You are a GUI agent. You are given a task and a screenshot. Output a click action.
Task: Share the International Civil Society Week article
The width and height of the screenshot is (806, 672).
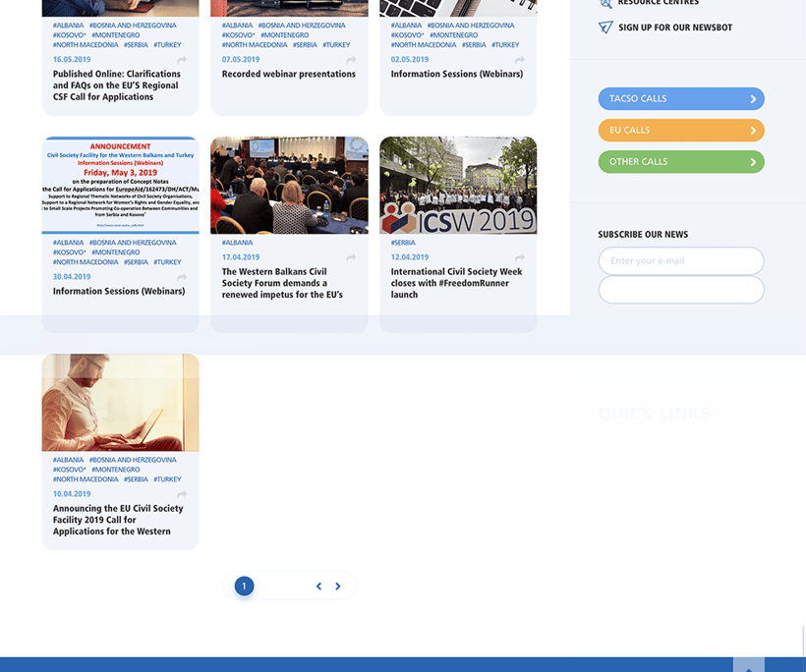click(520, 258)
